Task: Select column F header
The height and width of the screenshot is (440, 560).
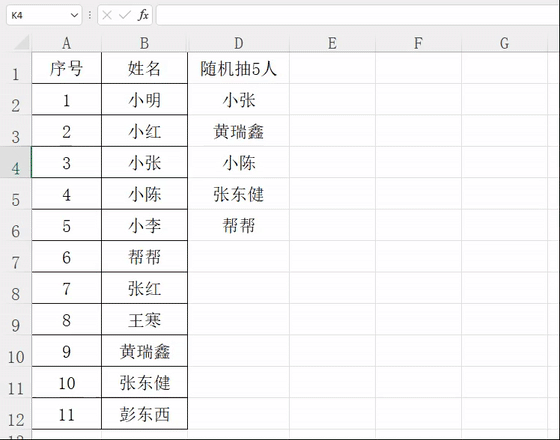Action: click(x=418, y=43)
